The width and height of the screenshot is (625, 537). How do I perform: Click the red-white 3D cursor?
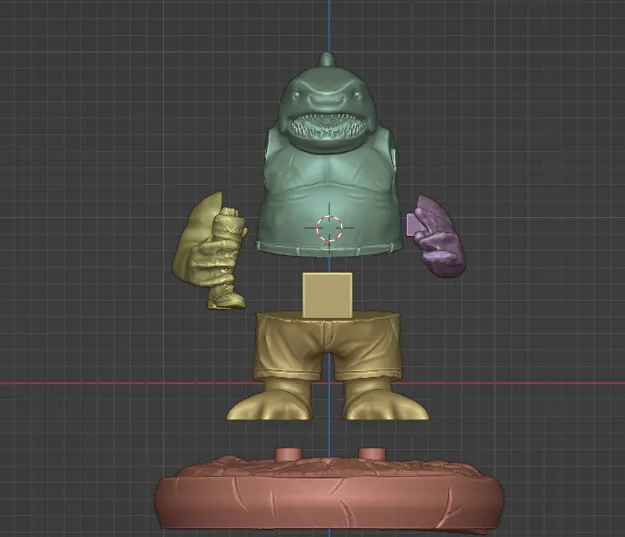point(329,228)
